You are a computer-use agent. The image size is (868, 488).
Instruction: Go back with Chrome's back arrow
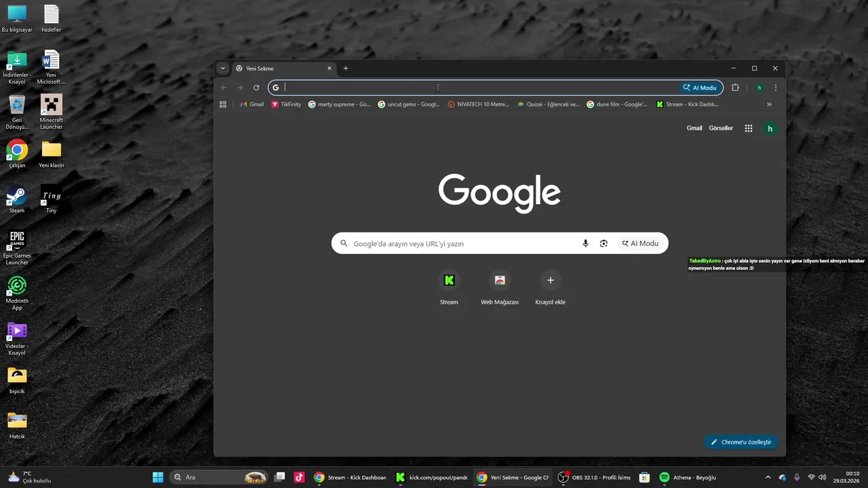click(x=224, y=87)
